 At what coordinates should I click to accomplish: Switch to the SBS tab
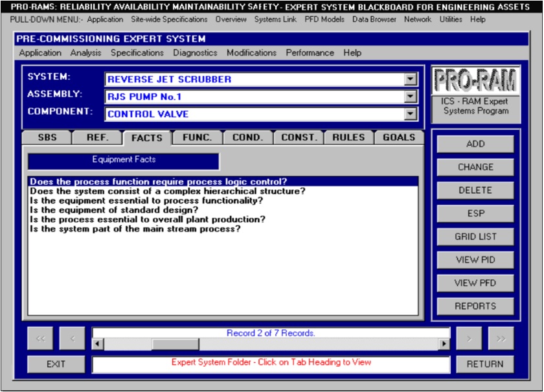(x=47, y=137)
